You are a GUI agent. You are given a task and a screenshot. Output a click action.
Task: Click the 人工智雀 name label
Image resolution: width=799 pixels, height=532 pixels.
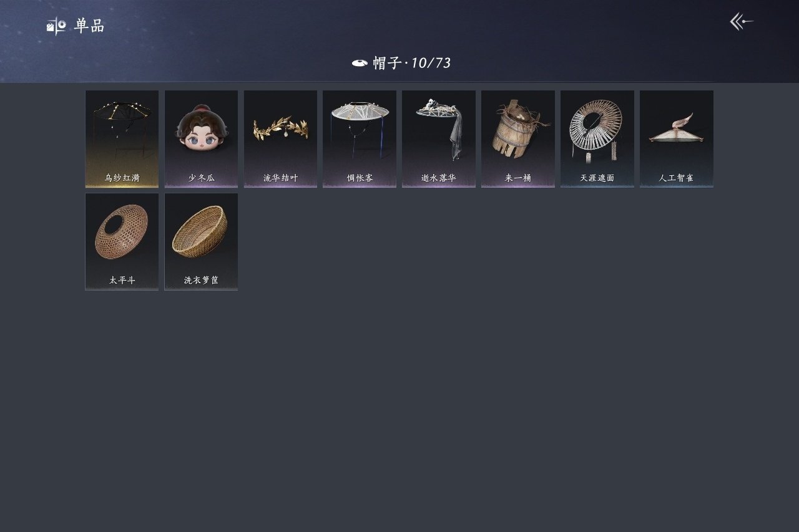point(677,178)
